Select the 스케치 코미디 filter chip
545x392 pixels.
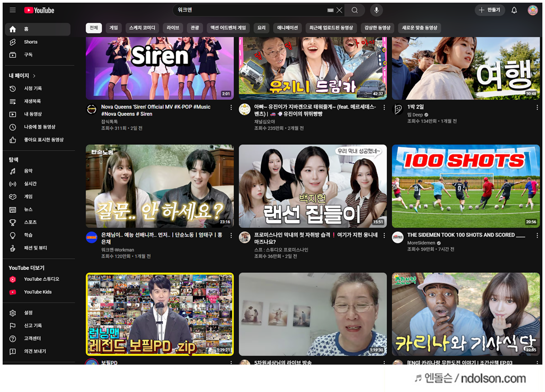click(x=142, y=28)
